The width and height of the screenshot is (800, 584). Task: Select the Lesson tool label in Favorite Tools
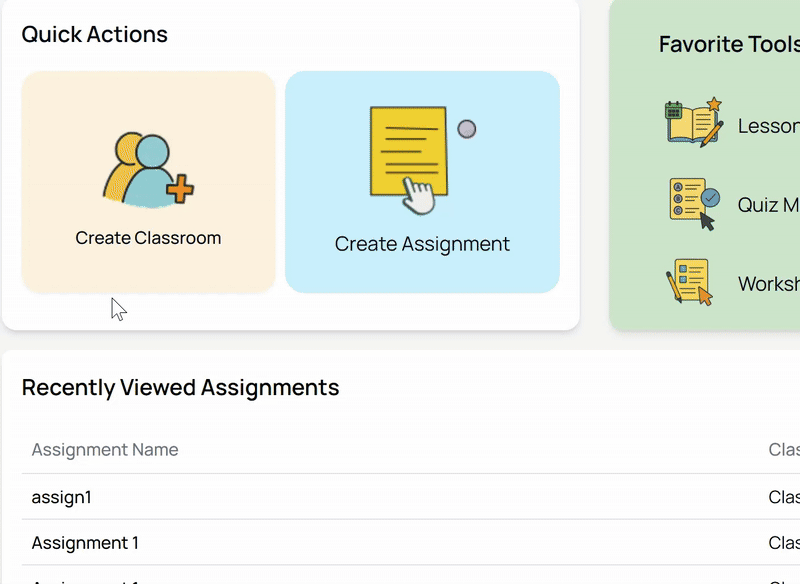tap(768, 126)
